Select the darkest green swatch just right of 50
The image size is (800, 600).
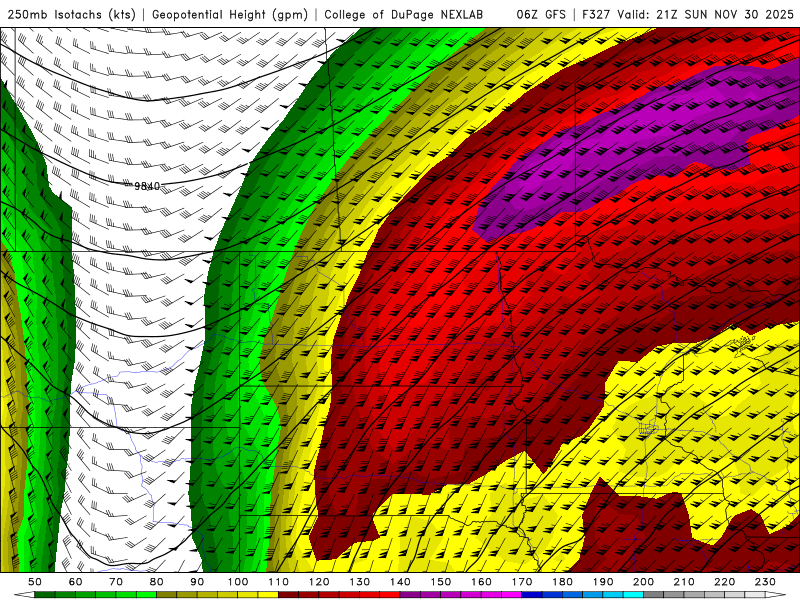pos(45,594)
